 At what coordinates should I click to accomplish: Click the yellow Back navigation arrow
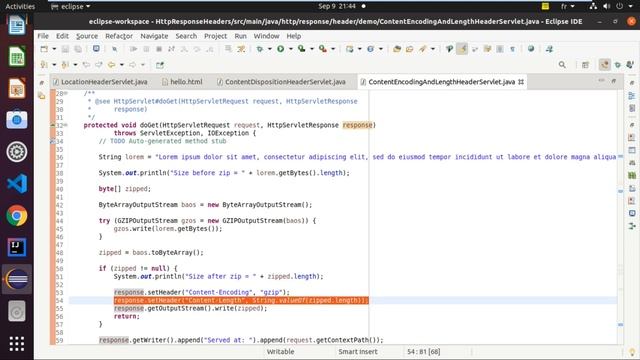tap(111, 64)
